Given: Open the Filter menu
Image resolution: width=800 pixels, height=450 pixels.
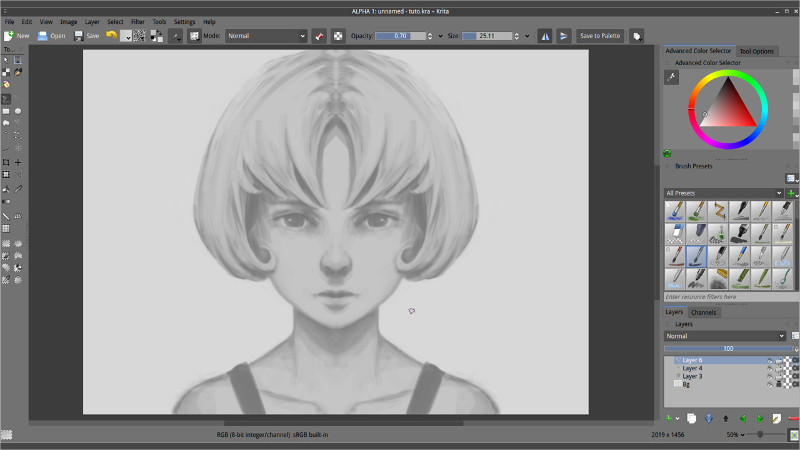Looking at the screenshot, I should pyautogui.click(x=138, y=22).
